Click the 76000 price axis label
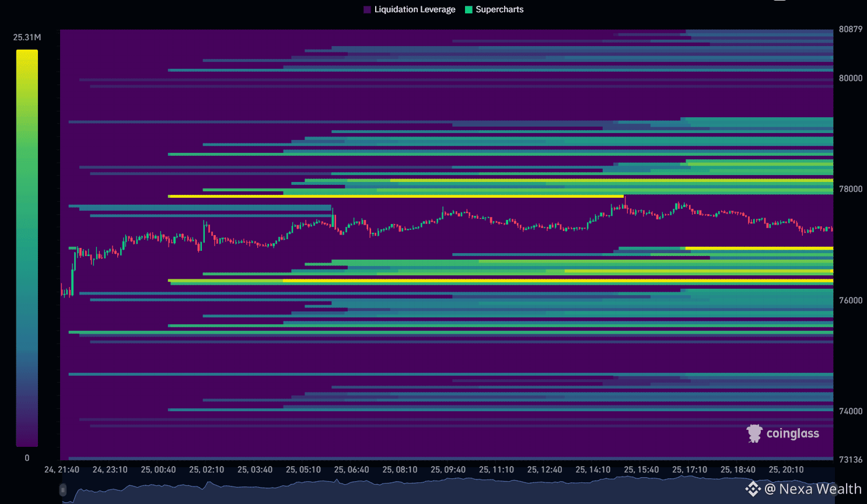This screenshot has width=867, height=504. click(851, 300)
